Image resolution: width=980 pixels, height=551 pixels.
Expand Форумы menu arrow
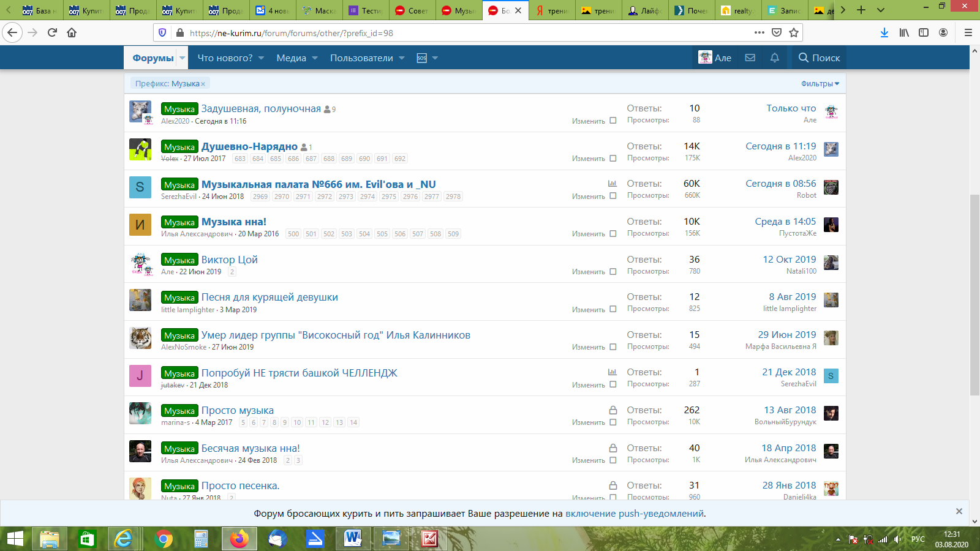click(x=182, y=58)
